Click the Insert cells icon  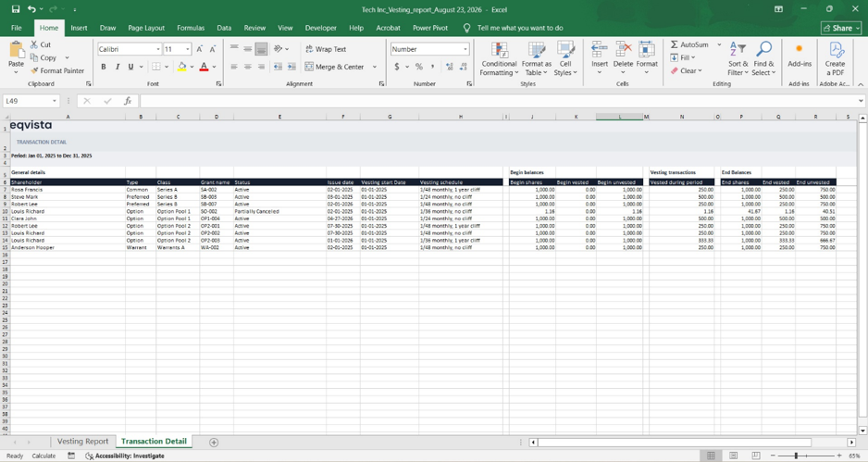pyautogui.click(x=600, y=49)
